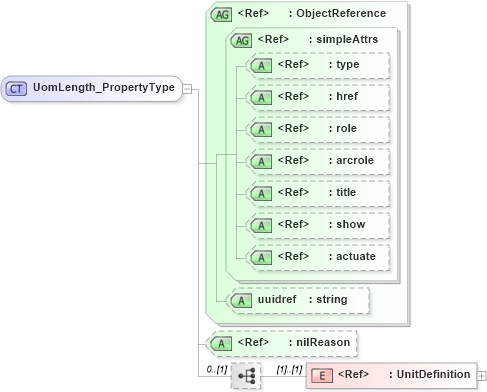Expand the UnitDefinition element
The width and height of the screenshot is (487, 392).
click(x=481, y=376)
